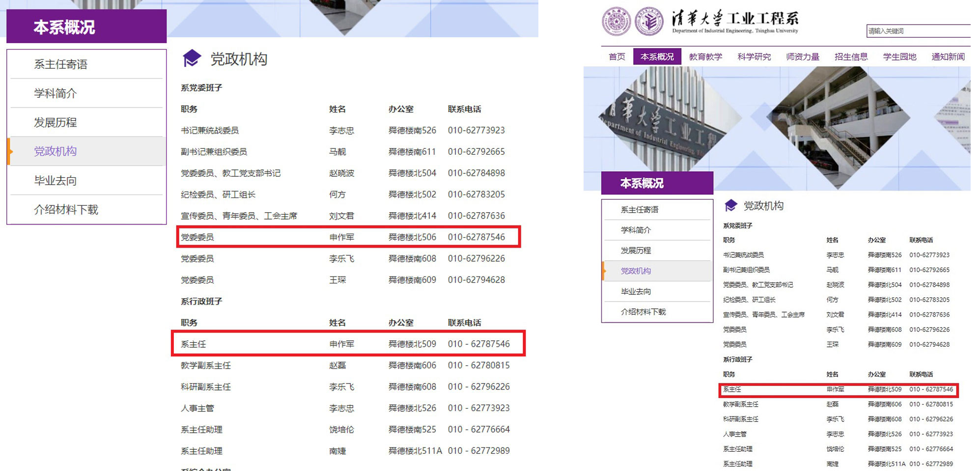This screenshot has height=471, width=980.
Task: Switch to the 学生园地 navigation item
Action: pos(899,56)
